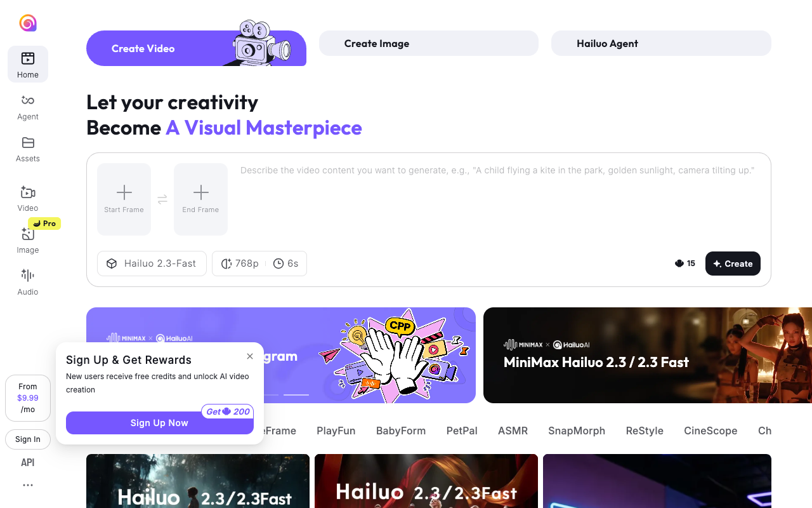Click the Create button
The height and width of the screenshot is (508, 812).
pyautogui.click(x=733, y=264)
